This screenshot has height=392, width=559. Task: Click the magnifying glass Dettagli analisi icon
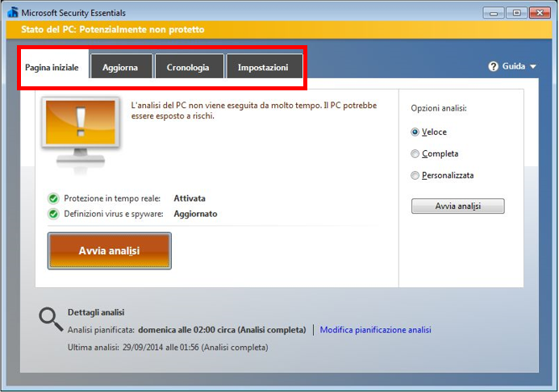click(x=51, y=319)
